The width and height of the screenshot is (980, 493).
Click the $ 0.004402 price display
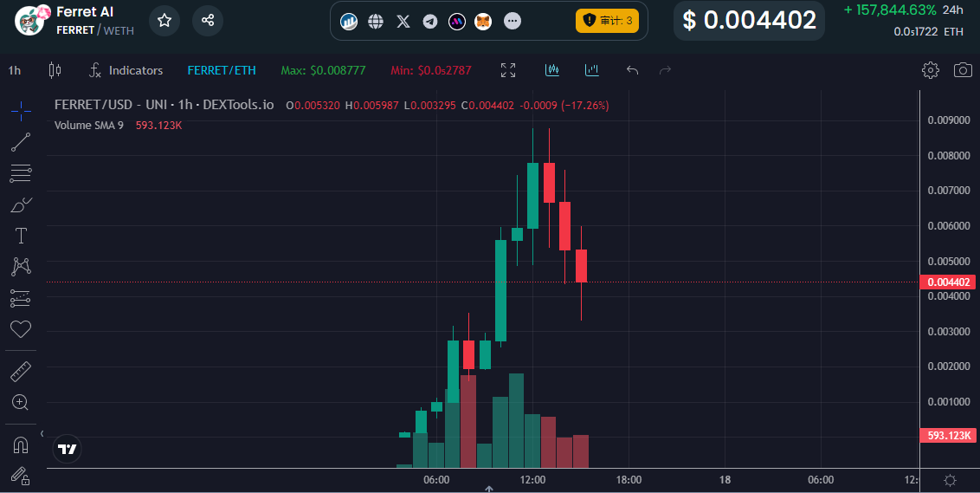click(749, 21)
